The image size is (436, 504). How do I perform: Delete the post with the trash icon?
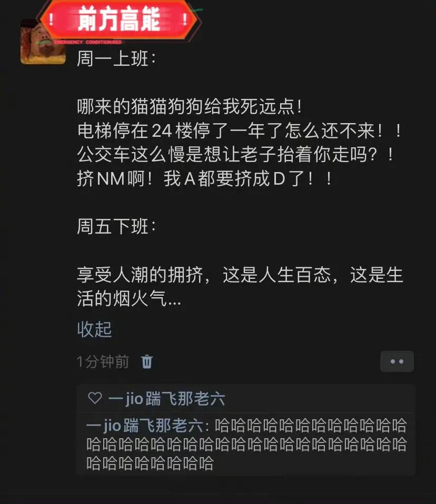(147, 361)
